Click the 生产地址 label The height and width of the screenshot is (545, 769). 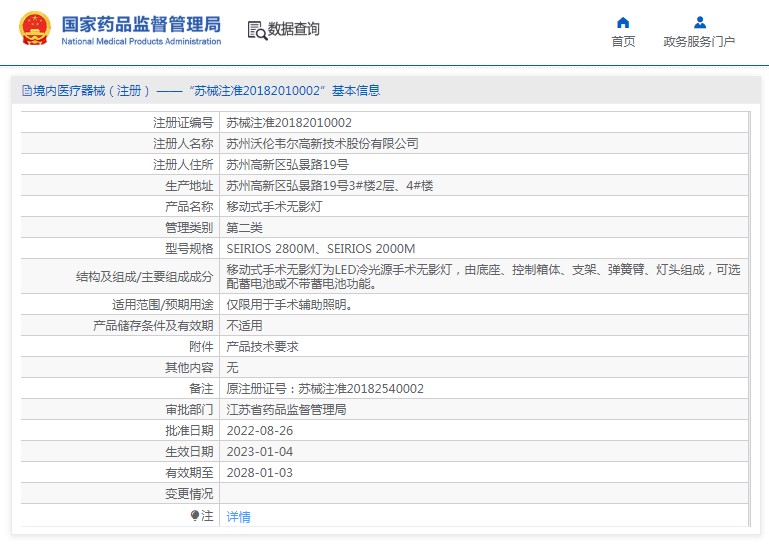[189, 186]
